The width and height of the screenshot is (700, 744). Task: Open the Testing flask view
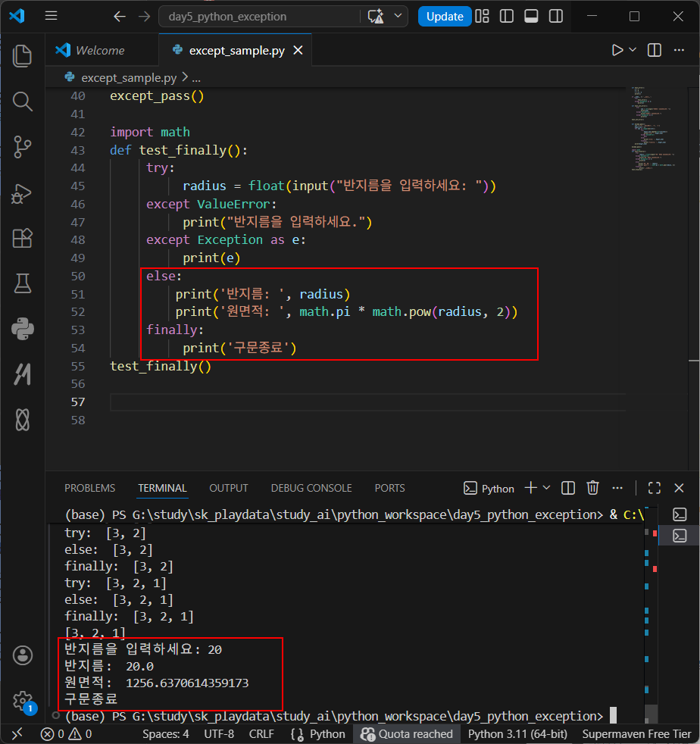pyautogui.click(x=22, y=283)
